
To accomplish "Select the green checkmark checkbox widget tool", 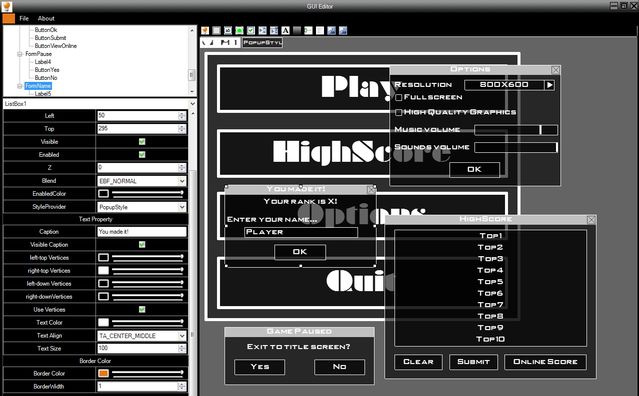I will click(251, 31).
